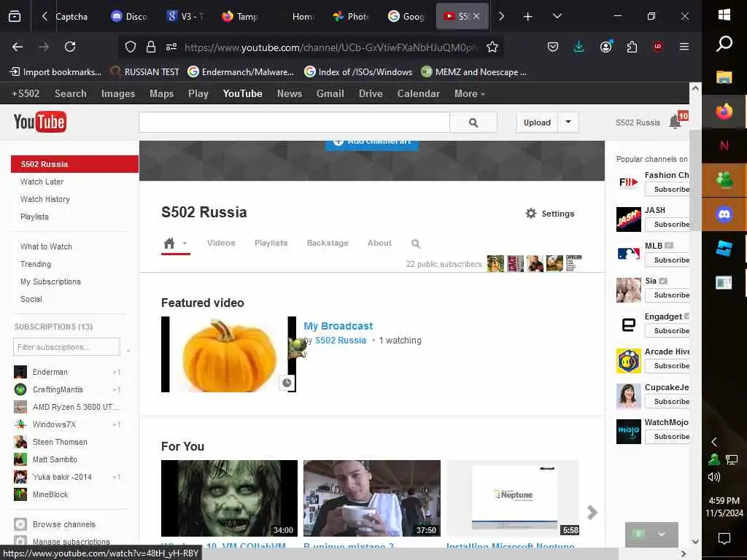Expand the More menu in Google bar
747x560 pixels.
tap(469, 94)
